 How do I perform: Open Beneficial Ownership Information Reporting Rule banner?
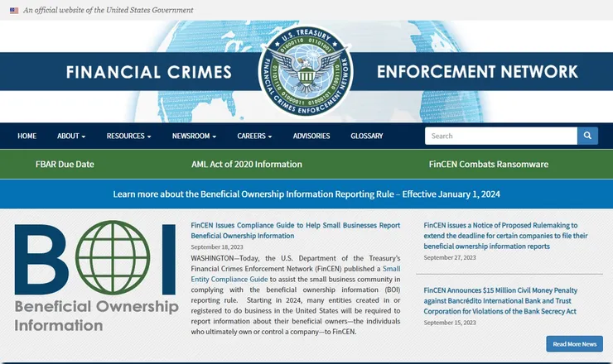coord(306,194)
